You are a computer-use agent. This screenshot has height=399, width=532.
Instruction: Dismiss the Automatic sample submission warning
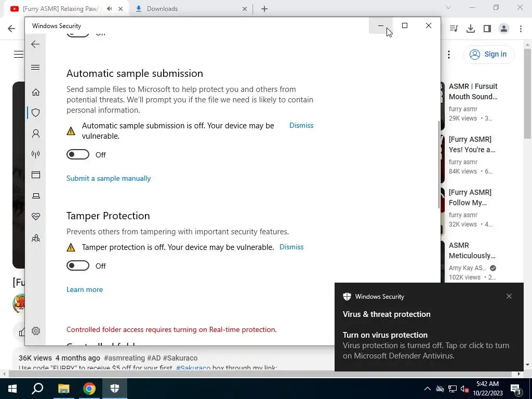[x=301, y=125]
